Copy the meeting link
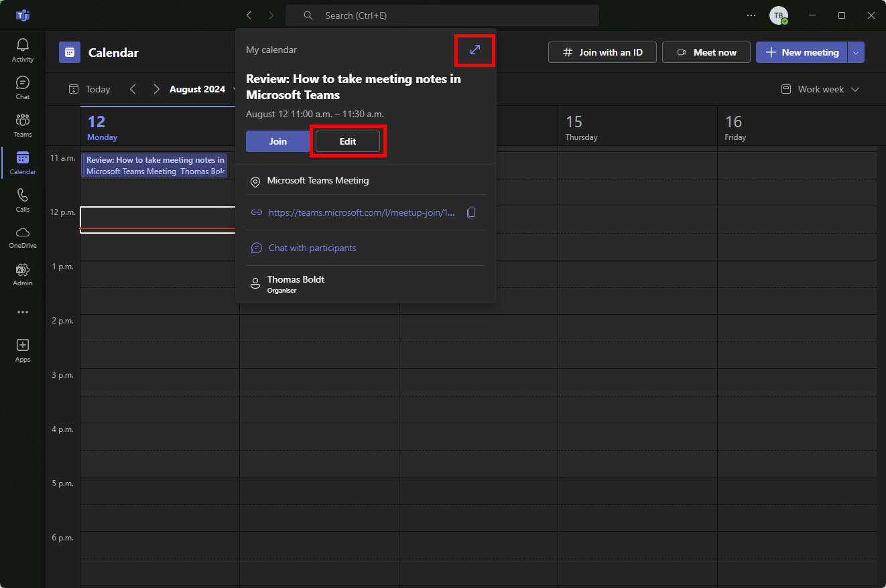 click(x=471, y=213)
